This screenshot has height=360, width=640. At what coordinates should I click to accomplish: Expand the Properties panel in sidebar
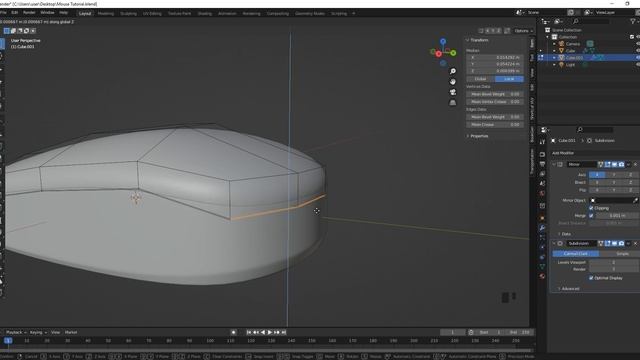pyautogui.click(x=468, y=136)
